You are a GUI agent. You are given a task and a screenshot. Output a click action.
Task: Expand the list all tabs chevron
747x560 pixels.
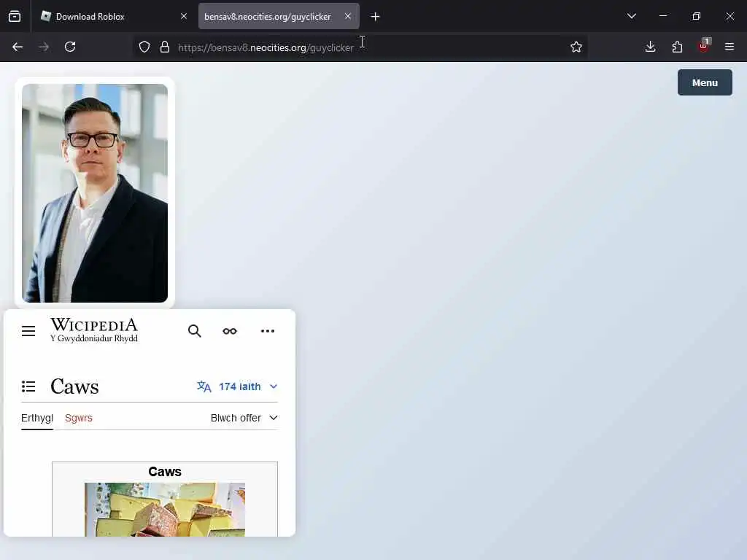tap(632, 16)
